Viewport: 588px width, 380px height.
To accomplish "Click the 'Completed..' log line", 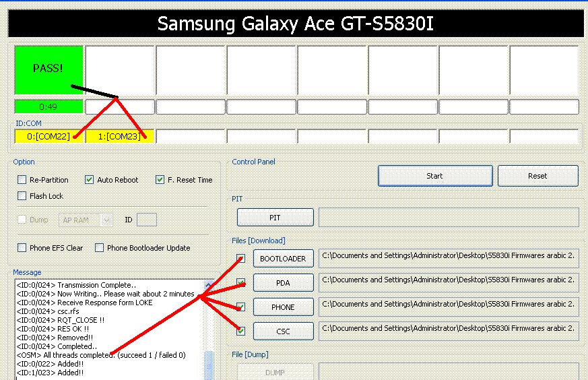I will click(x=57, y=346).
